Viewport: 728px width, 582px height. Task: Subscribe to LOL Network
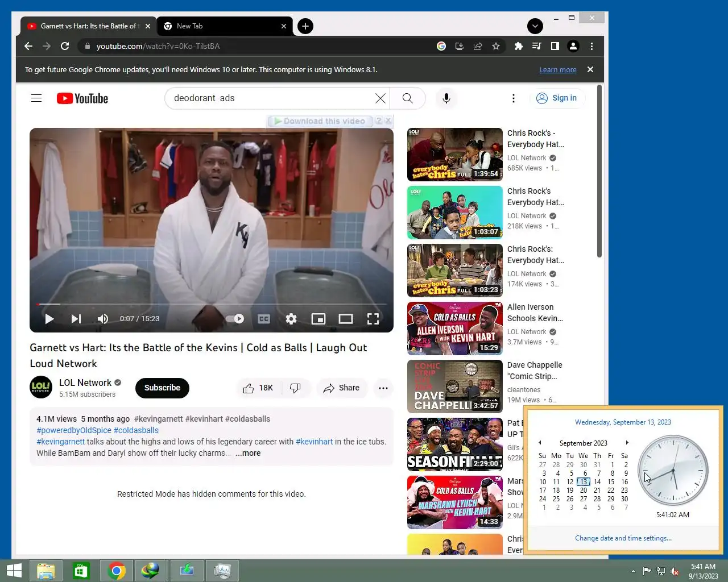pyautogui.click(x=162, y=388)
